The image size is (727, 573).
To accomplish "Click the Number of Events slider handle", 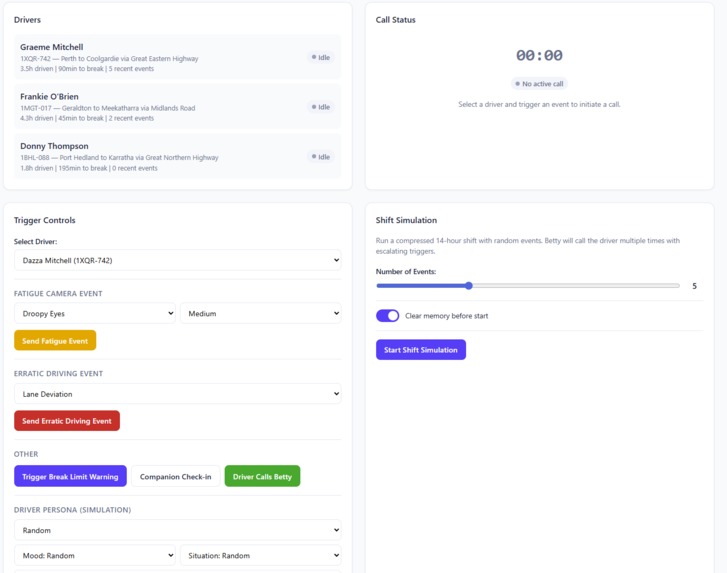I will point(469,286).
